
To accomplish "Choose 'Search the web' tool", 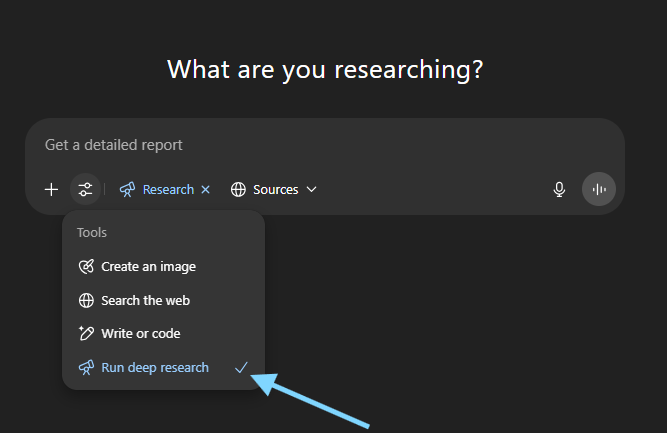I will tap(163, 300).
